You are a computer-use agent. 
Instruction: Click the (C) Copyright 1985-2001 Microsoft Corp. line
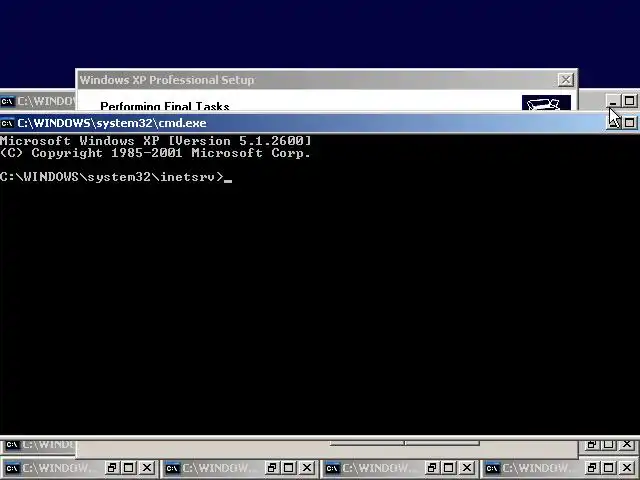[156, 153]
